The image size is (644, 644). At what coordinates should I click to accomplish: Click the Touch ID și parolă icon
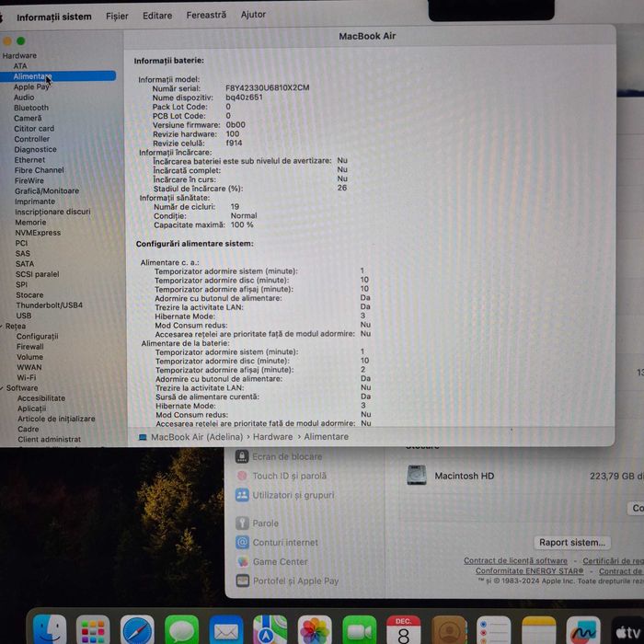242,476
